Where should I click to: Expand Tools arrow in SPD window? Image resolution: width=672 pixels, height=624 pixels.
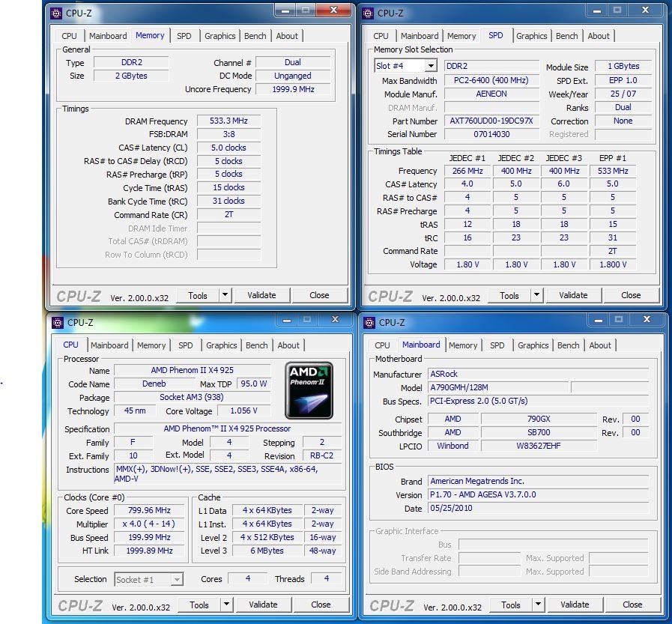536,295
